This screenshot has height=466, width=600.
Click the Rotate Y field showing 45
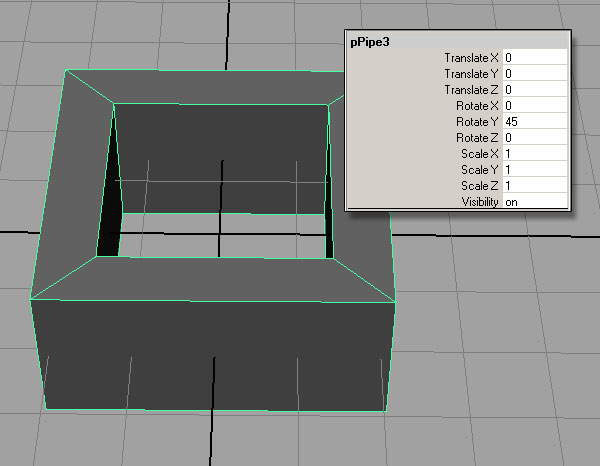point(535,122)
